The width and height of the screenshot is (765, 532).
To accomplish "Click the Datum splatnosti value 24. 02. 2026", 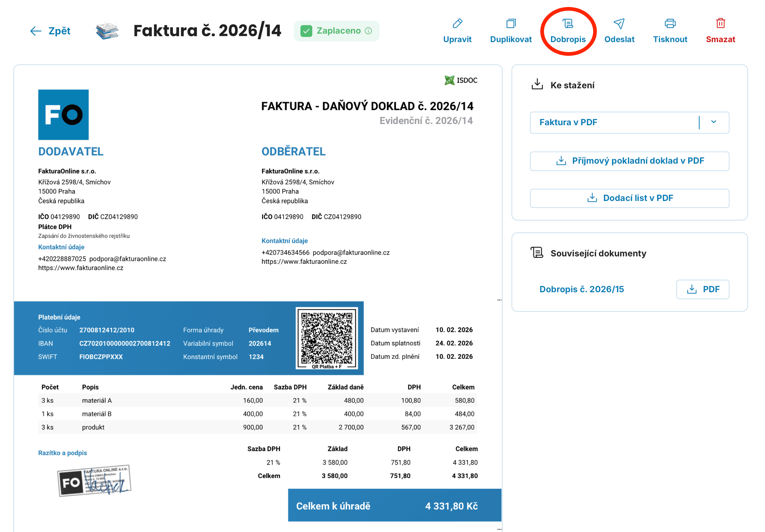I will coord(454,343).
